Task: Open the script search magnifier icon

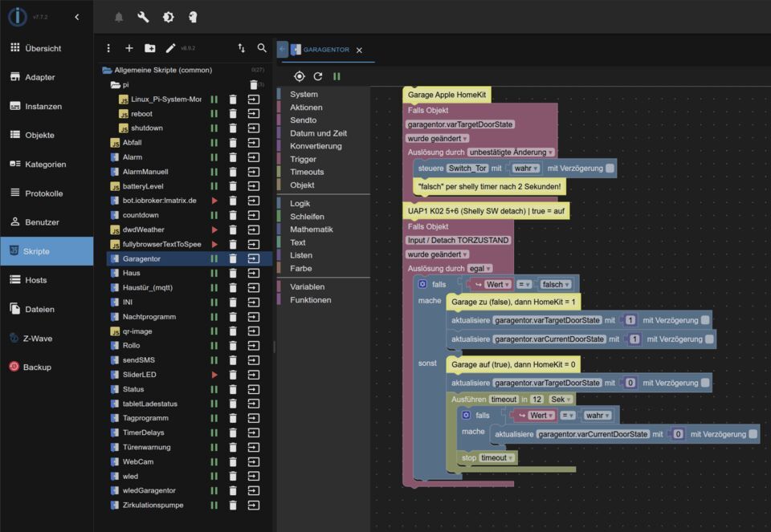Action: coord(262,48)
